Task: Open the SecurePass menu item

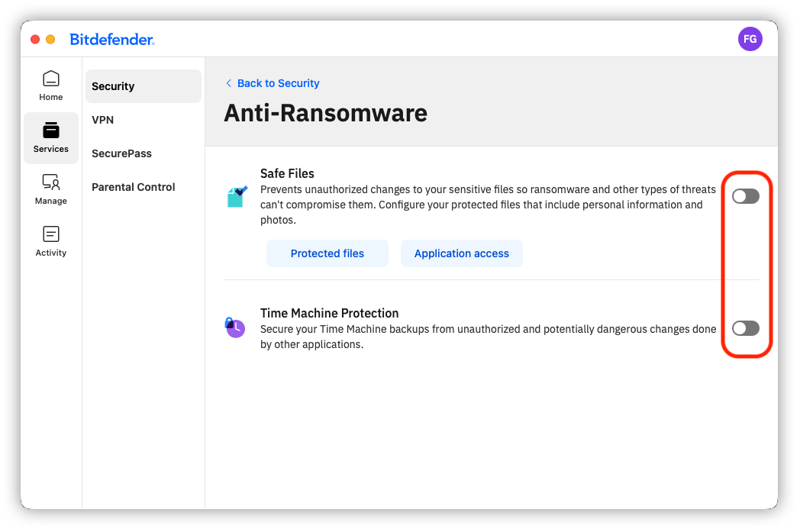Action: [x=121, y=153]
